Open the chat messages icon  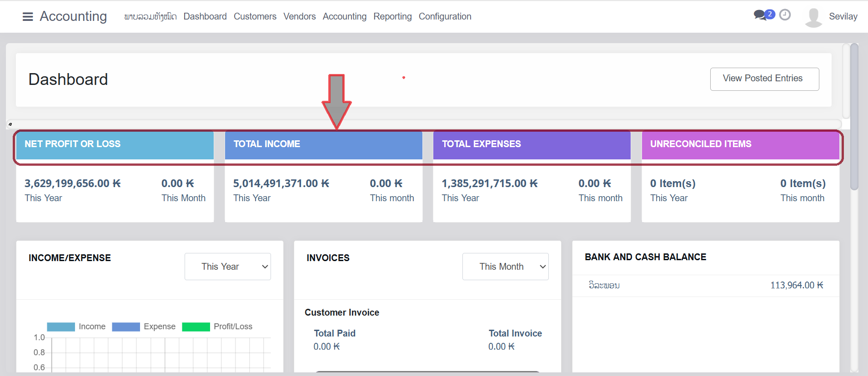[760, 15]
